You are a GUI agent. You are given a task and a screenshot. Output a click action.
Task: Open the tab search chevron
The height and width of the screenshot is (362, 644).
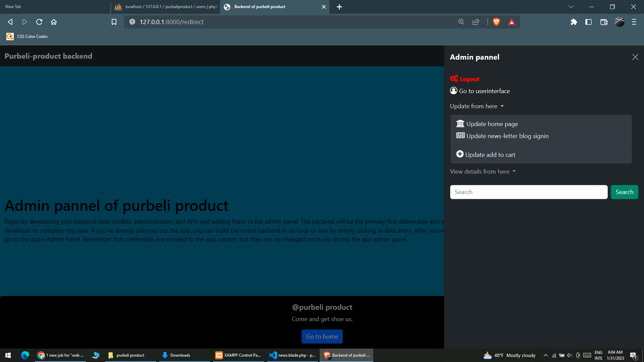[x=571, y=7]
